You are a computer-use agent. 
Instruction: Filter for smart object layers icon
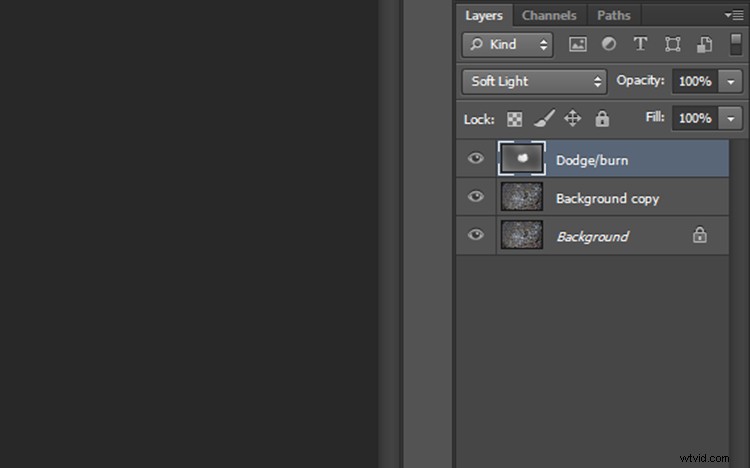point(704,45)
